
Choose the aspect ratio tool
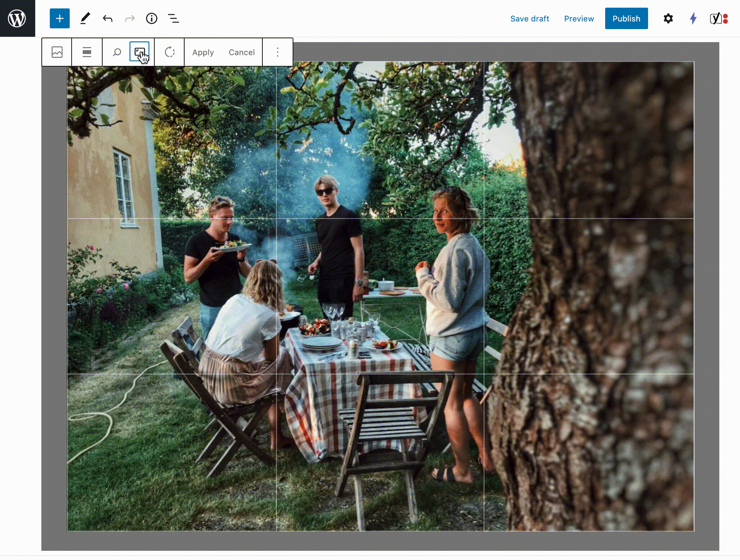[139, 52]
